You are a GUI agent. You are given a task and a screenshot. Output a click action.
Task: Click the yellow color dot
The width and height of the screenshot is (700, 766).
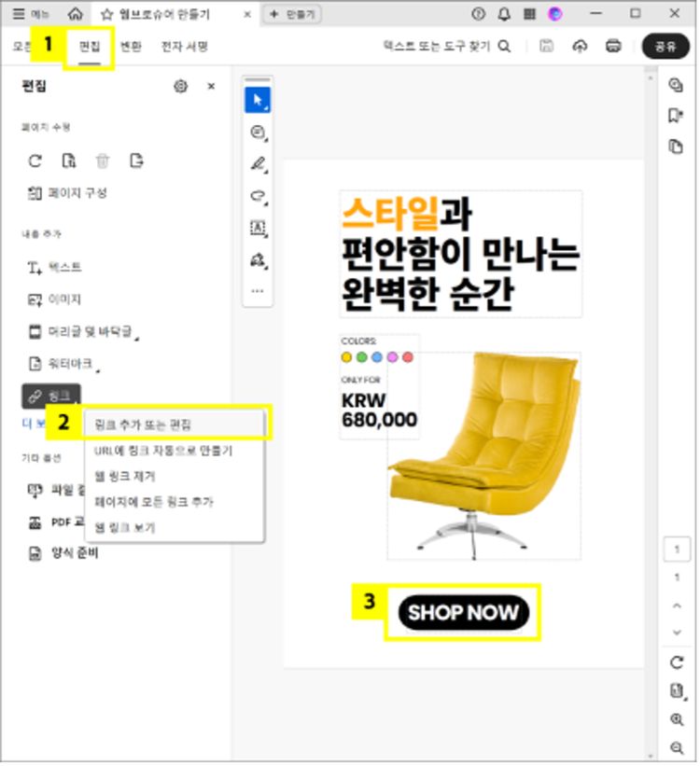tap(346, 357)
